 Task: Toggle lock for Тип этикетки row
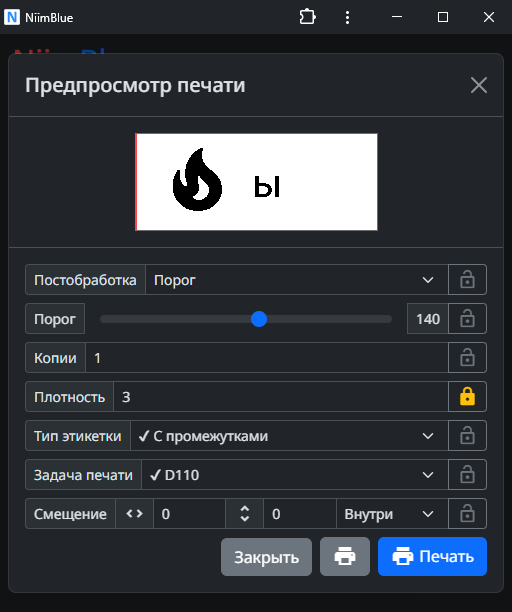click(467, 436)
